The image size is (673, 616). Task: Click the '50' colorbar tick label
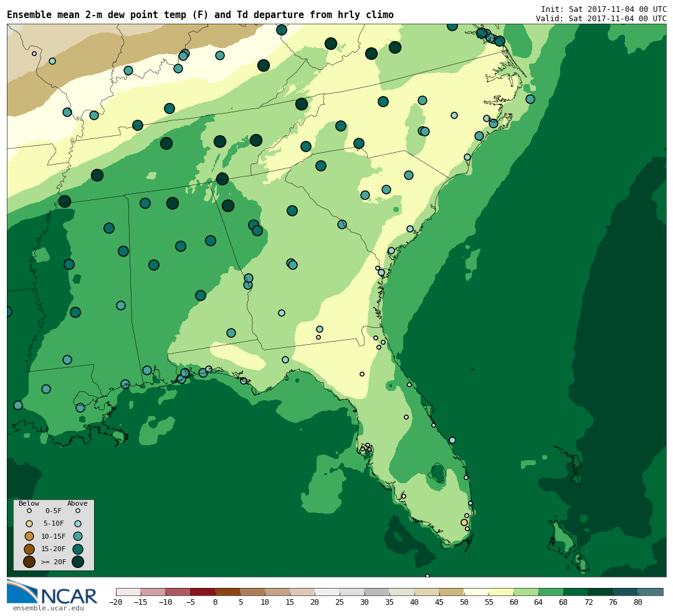click(464, 602)
